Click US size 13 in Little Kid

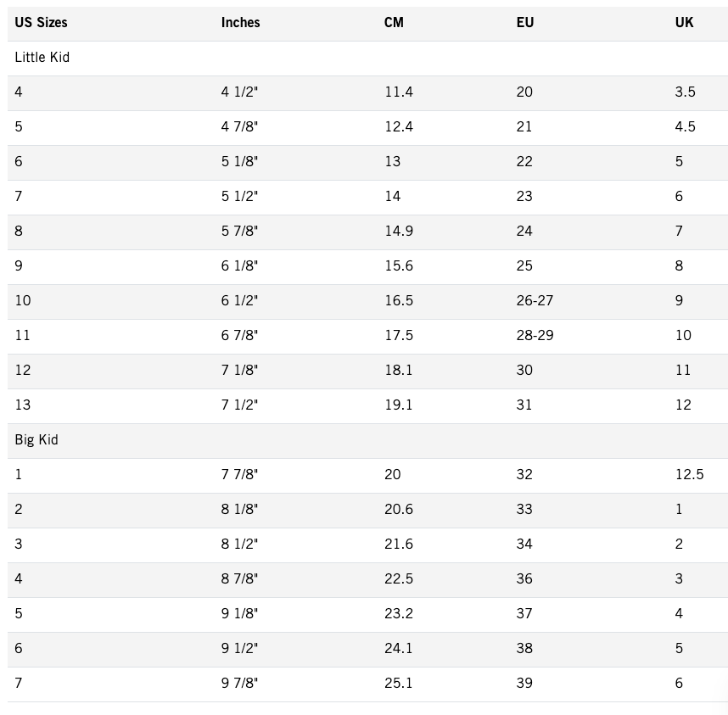point(23,405)
